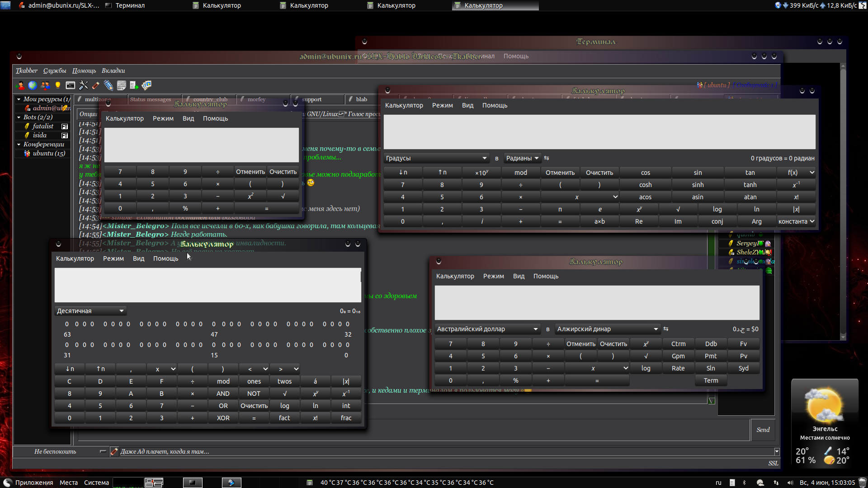Click the binary data toolbar icon

point(121,85)
